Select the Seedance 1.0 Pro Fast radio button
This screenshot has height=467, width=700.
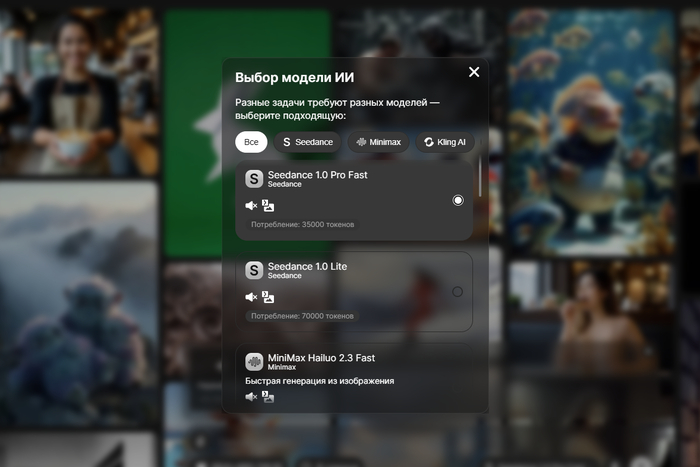point(458,200)
